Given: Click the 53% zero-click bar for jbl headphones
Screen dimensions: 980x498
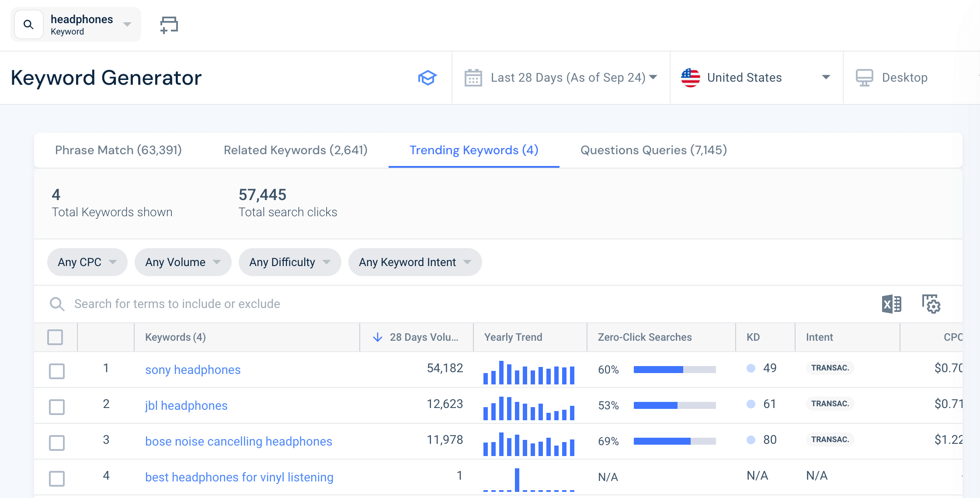Looking at the screenshot, I should pos(674,405).
